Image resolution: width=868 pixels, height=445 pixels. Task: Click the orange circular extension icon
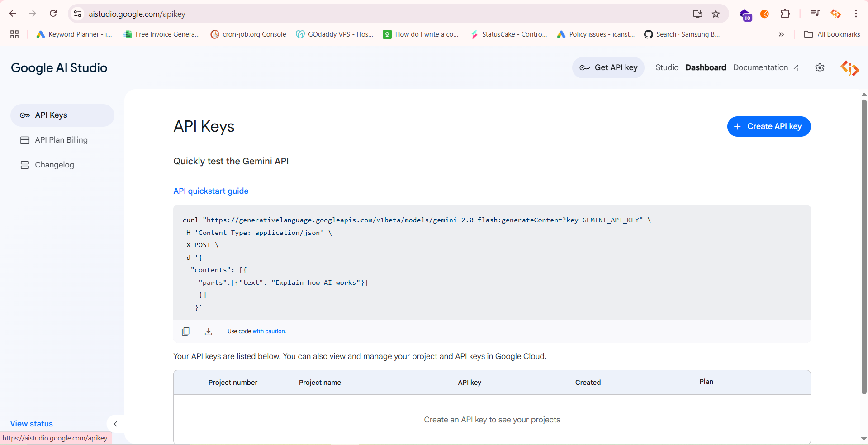tap(765, 14)
